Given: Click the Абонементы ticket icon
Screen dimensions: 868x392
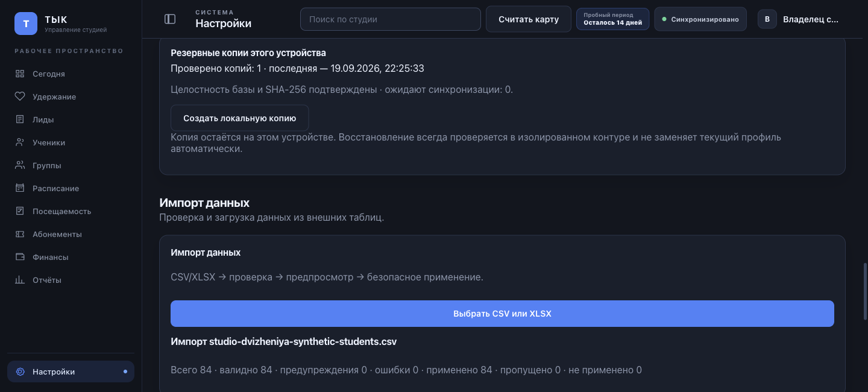Looking at the screenshot, I should (20, 234).
